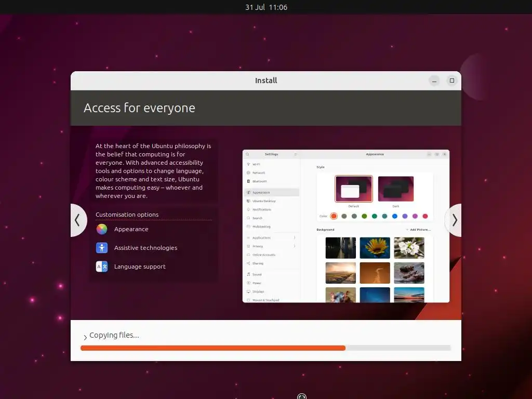Pick the purple accent color swatch
The image size is (532, 399).
coord(405,216)
